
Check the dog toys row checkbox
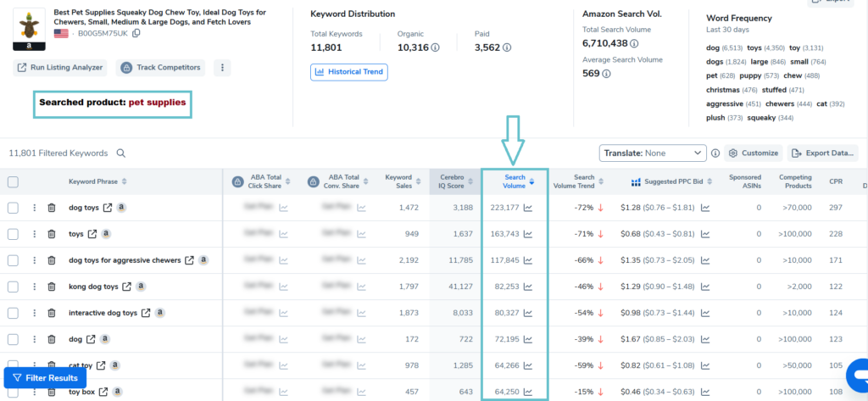pos(13,208)
